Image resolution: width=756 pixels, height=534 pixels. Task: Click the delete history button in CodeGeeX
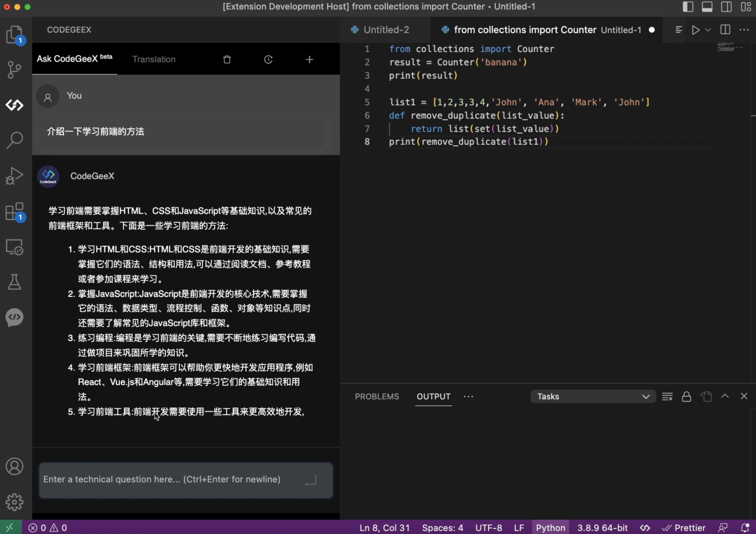(227, 59)
